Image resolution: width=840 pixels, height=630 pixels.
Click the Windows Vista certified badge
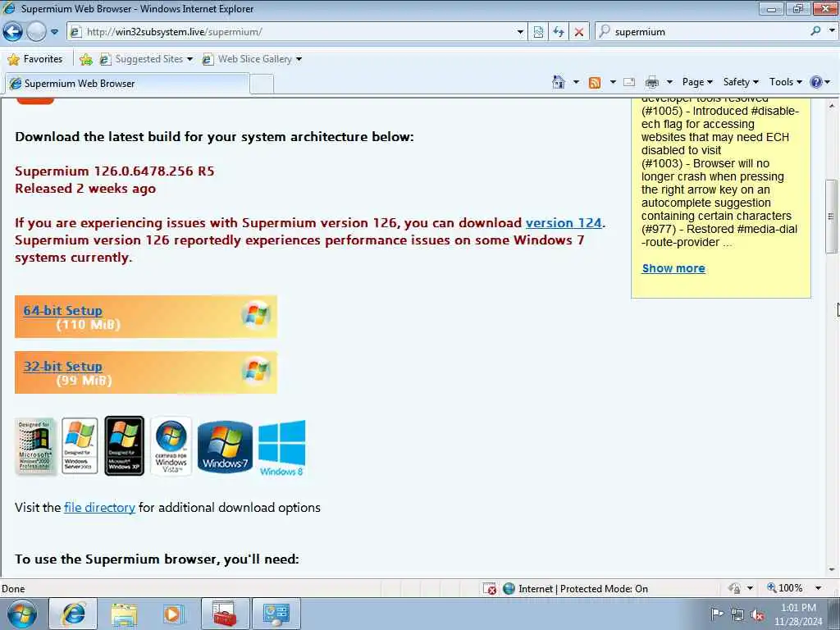pyautogui.click(x=171, y=447)
